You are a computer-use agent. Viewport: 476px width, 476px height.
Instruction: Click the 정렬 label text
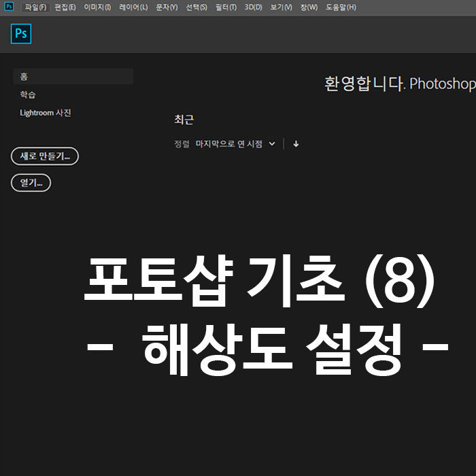point(182,144)
